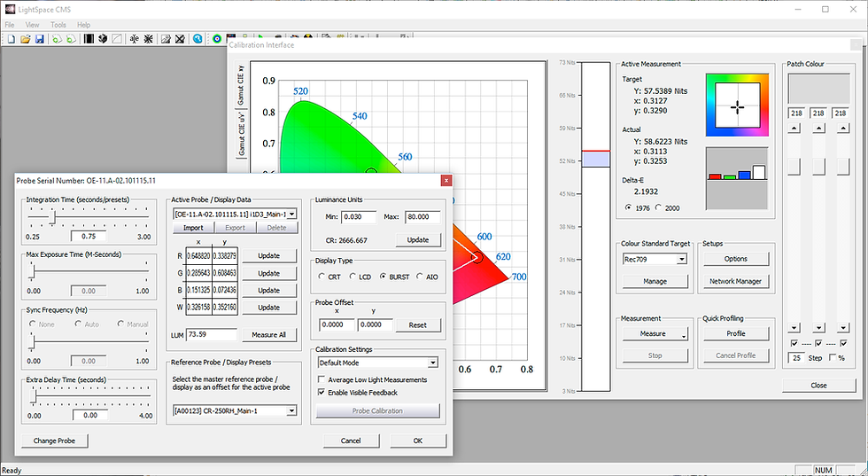The height and width of the screenshot is (476, 868).
Task: Click Cancel in the probe dialog
Action: click(351, 441)
